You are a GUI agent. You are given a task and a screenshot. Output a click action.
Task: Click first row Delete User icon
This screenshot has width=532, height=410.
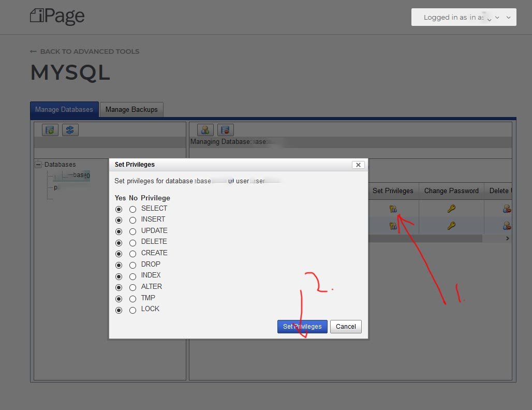tap(507, 209)
